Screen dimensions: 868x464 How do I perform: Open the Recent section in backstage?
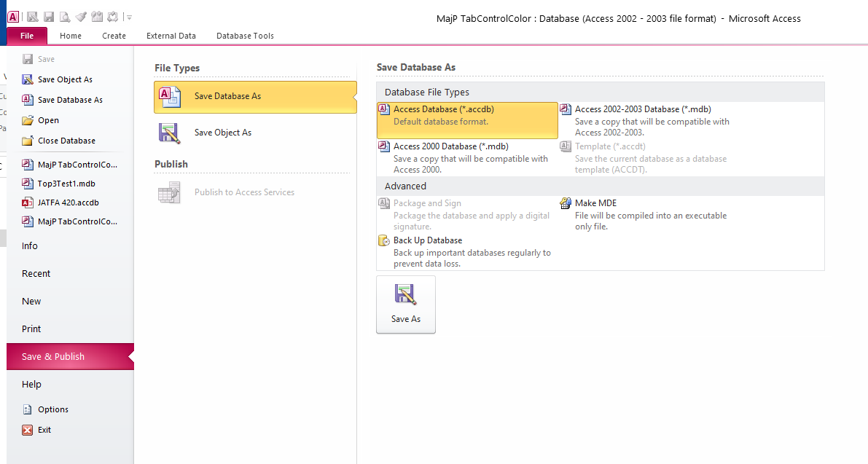(36, 274)
